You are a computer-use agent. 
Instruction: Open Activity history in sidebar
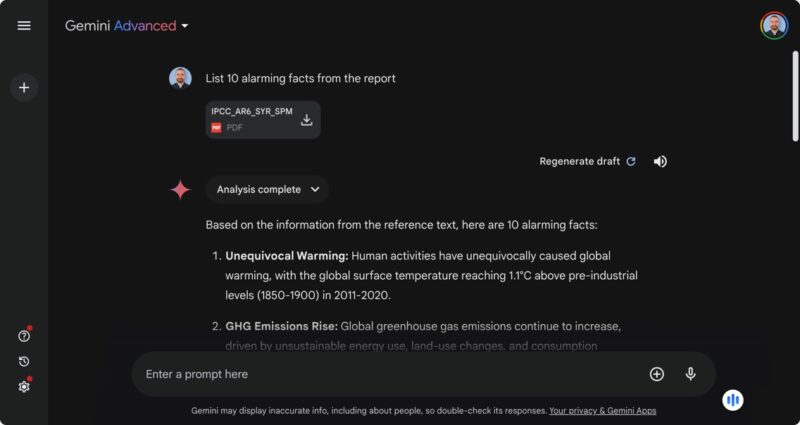[x=24, y=361]
